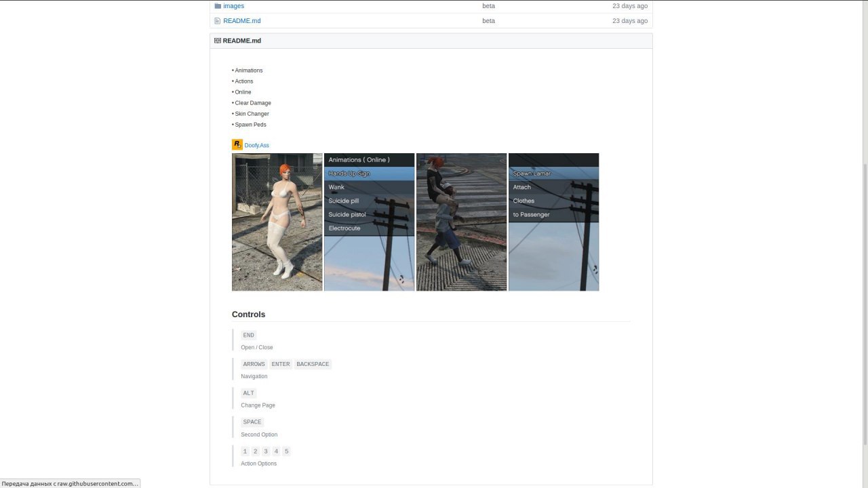Click the 'Actions' bullet item
This screenshot has height=488, width=868.
point(243,81)
